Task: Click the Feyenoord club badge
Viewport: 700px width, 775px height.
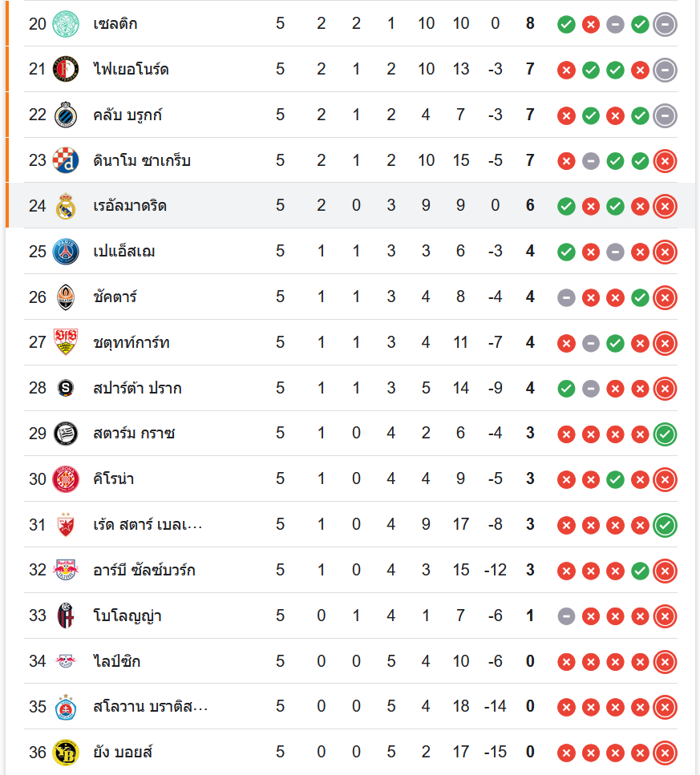Action: [x=66, y=70]
